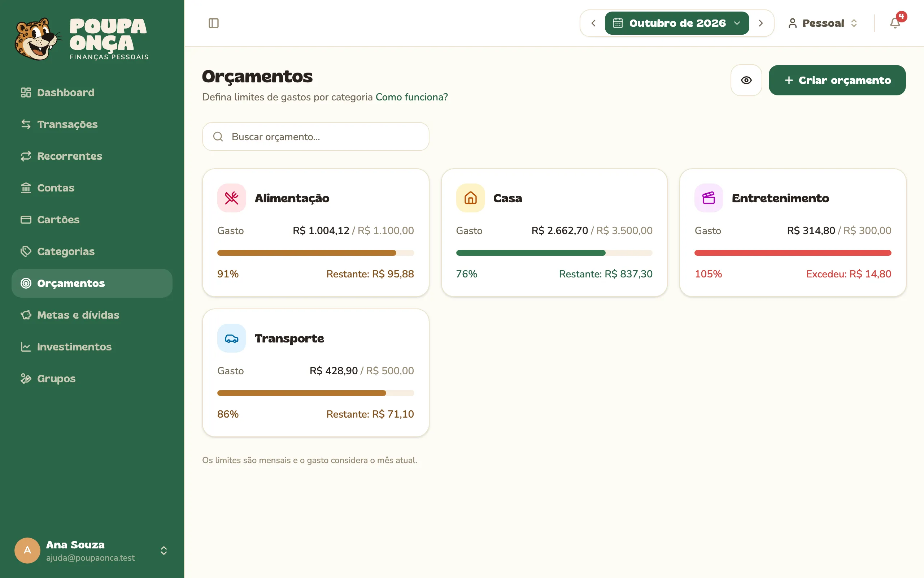Focus the Buscar orçamento search field
Viewport: 924px width, 578px height.
coord(315,137)
